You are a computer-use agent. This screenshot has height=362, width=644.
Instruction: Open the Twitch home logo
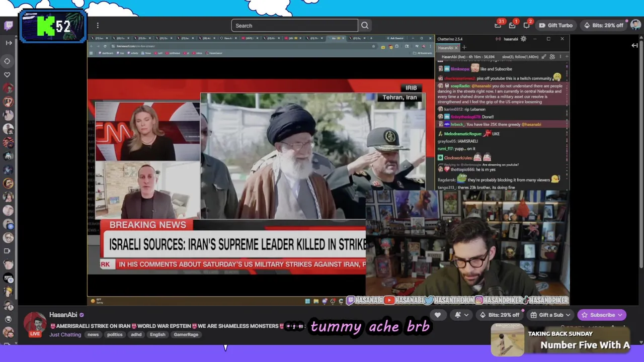click(9, 25)
